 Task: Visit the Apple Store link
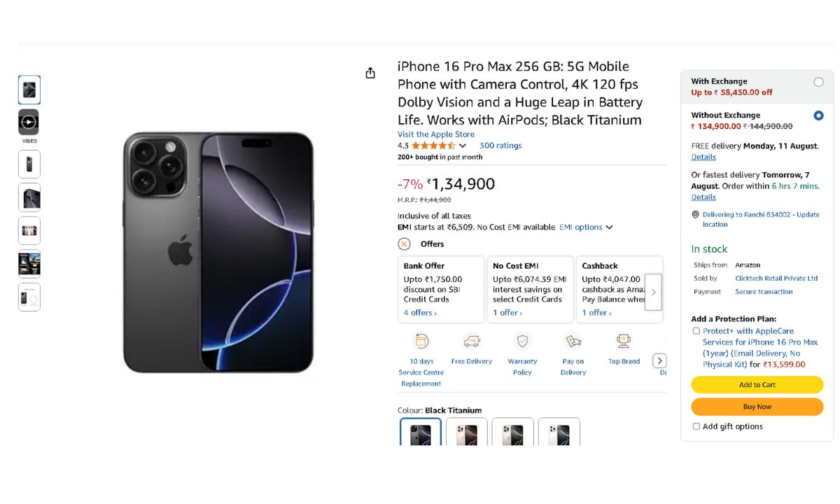tap(436, 134)
